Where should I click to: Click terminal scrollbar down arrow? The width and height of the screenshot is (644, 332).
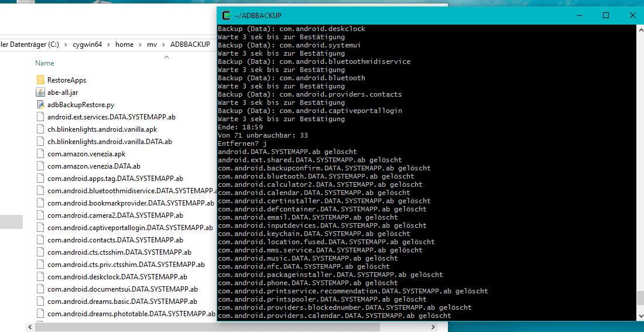(640, 316)
